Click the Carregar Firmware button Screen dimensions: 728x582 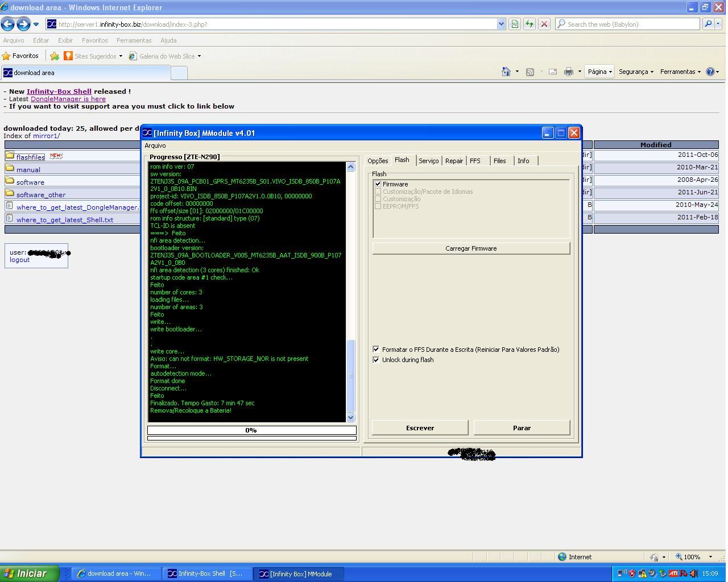(x=471, y=248)
